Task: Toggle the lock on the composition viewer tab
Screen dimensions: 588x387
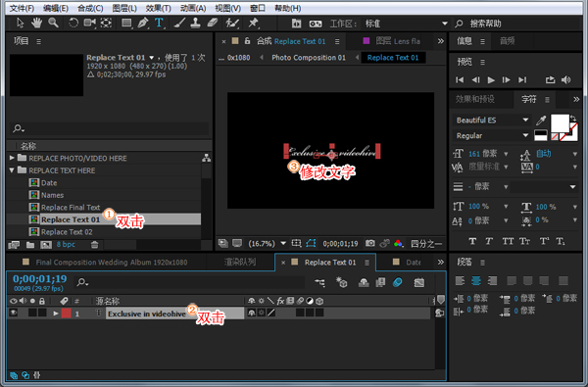Action: tap(247, 41)
